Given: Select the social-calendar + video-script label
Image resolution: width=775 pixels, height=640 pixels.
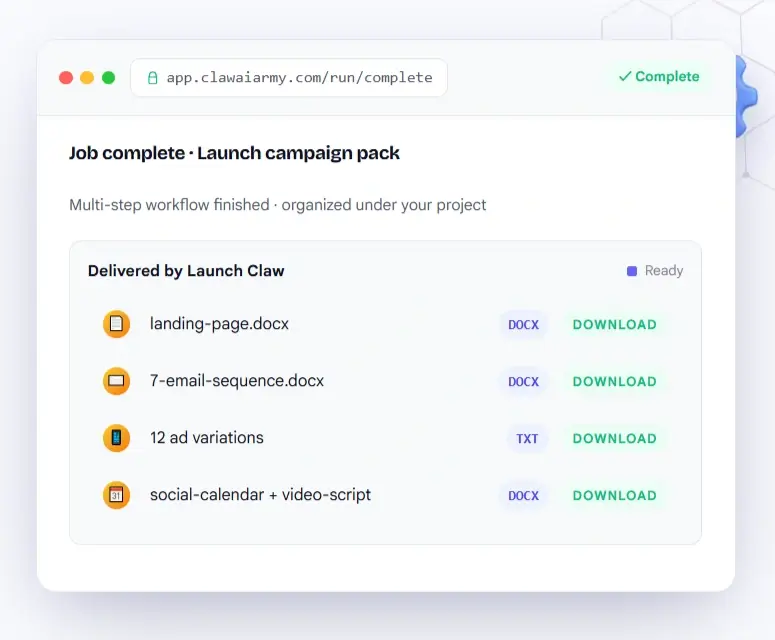Looking at the screenshot, I should coord(260,494).
